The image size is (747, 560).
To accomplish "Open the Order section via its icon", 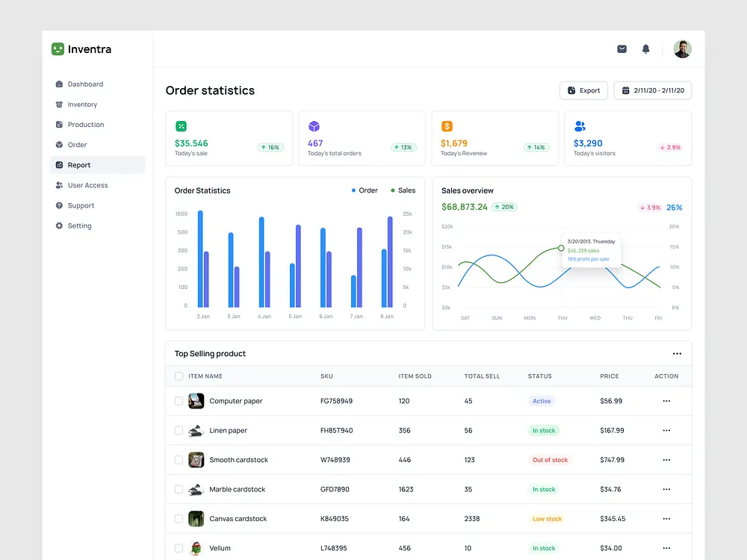I will coord(60,144).
